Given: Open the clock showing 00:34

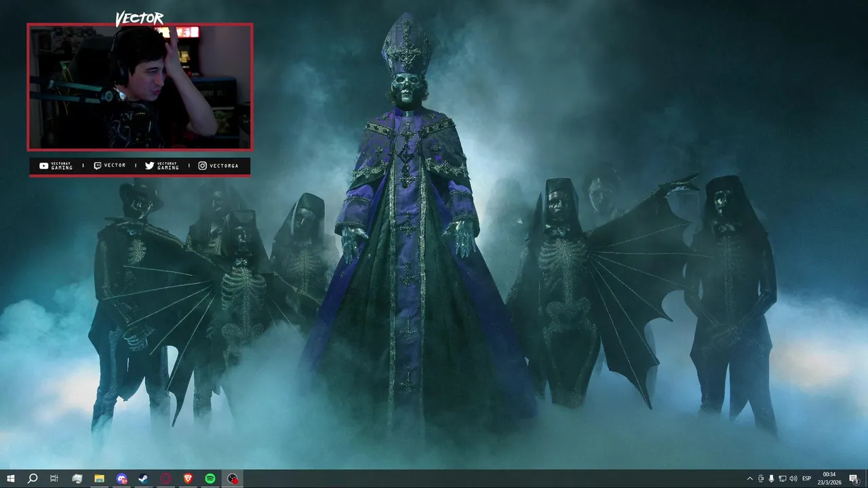Looking at the screenshot, I should click(829, 479).
